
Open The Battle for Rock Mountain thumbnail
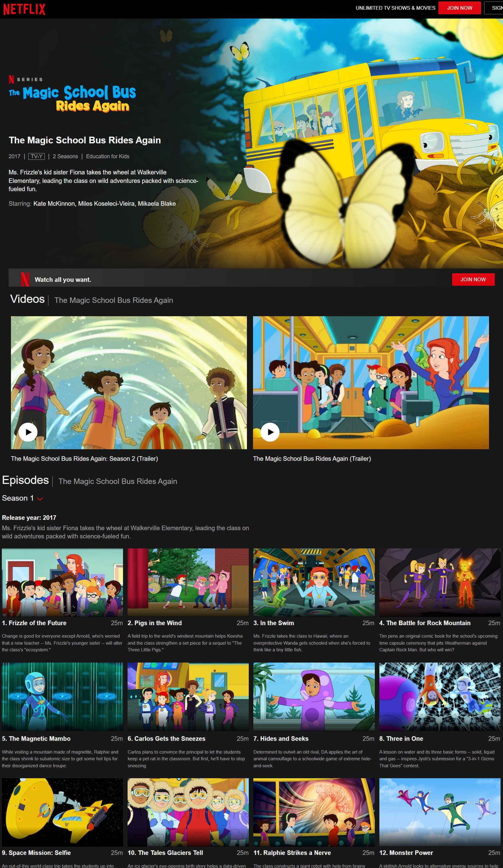click(439, 582)
